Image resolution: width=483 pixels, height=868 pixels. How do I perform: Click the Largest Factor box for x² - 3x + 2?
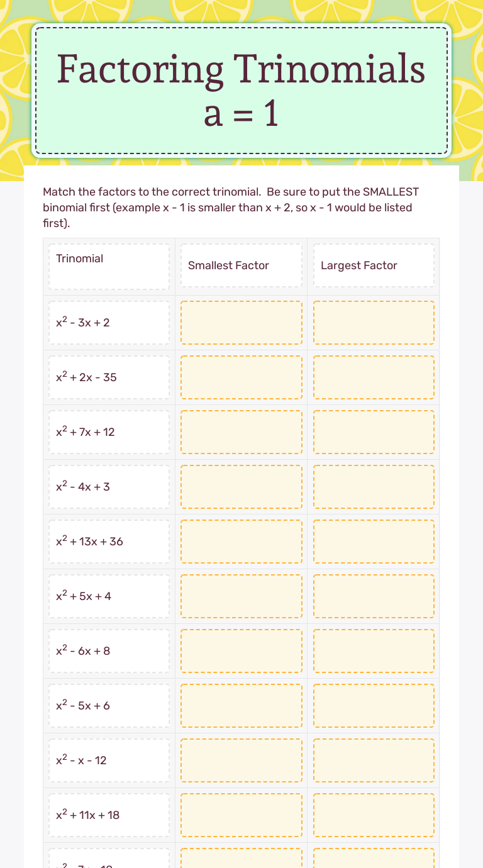(374, 323)
